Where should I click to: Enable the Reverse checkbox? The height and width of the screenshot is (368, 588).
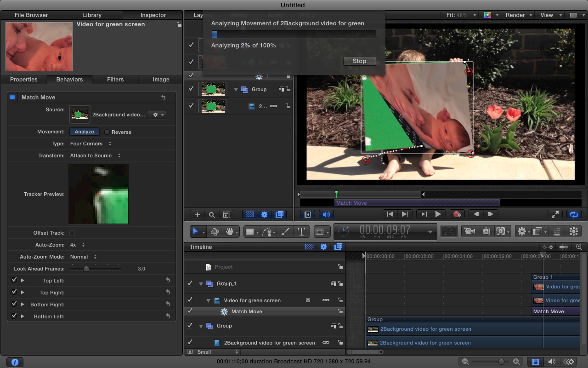tap(107, 132)
